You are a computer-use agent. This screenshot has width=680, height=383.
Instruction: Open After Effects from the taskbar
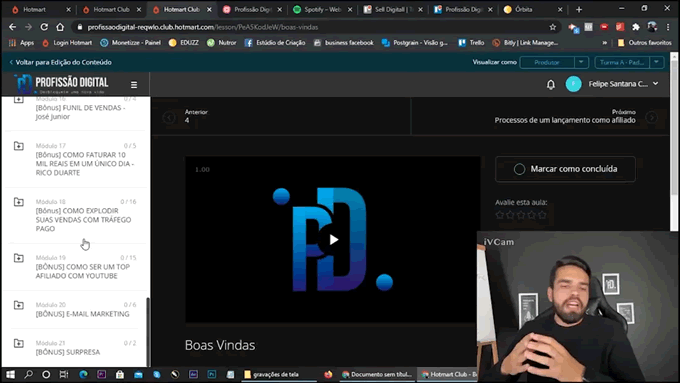[x=193, y=374]
